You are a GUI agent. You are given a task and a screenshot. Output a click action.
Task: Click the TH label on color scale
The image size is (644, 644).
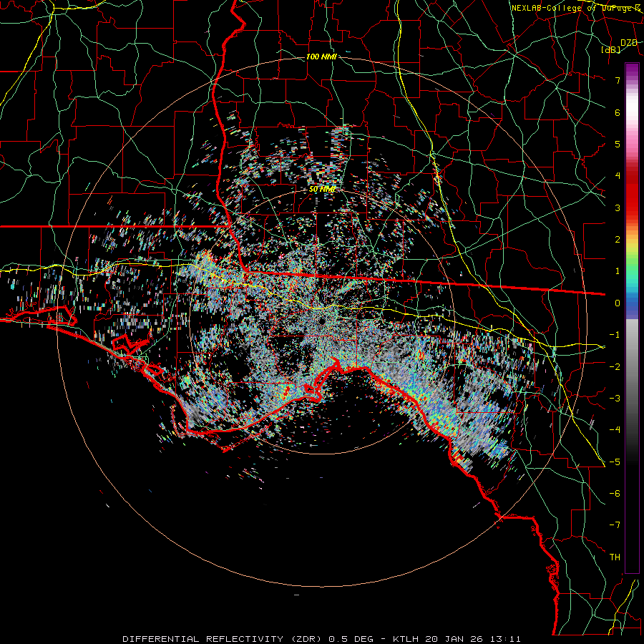click(615, 557)
